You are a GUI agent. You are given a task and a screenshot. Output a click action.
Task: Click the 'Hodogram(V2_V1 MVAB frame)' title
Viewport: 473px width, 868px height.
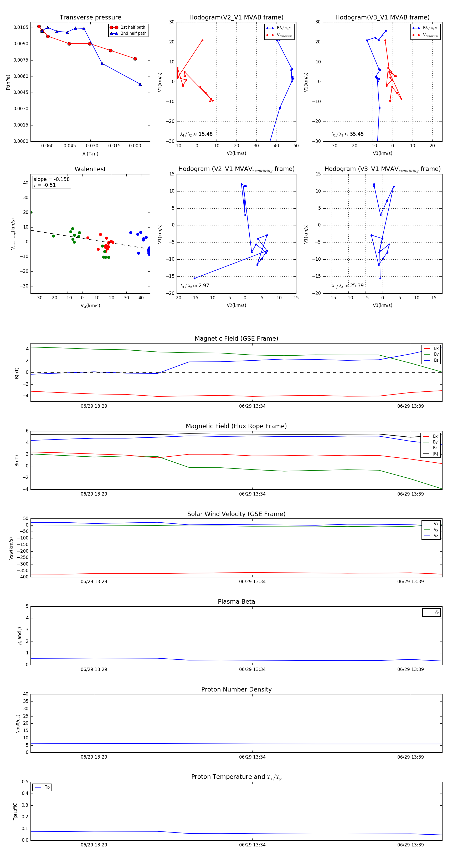236,17
